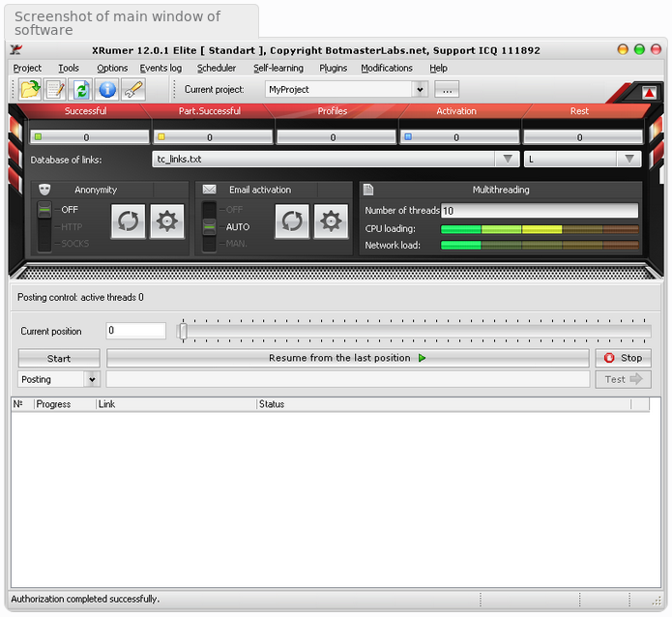Image resolution: width=672 pixels, height=617 pixels.
Task: Open the Tools menu
Action: pyautogui.click(x=69, y=68)
